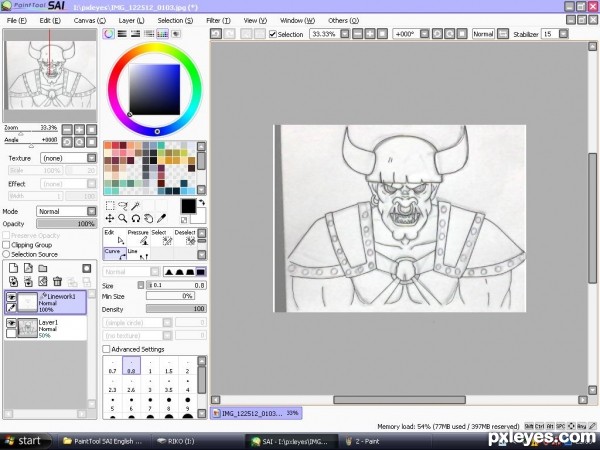Open the File menu

pyautogui.click(x=16, y=21)
